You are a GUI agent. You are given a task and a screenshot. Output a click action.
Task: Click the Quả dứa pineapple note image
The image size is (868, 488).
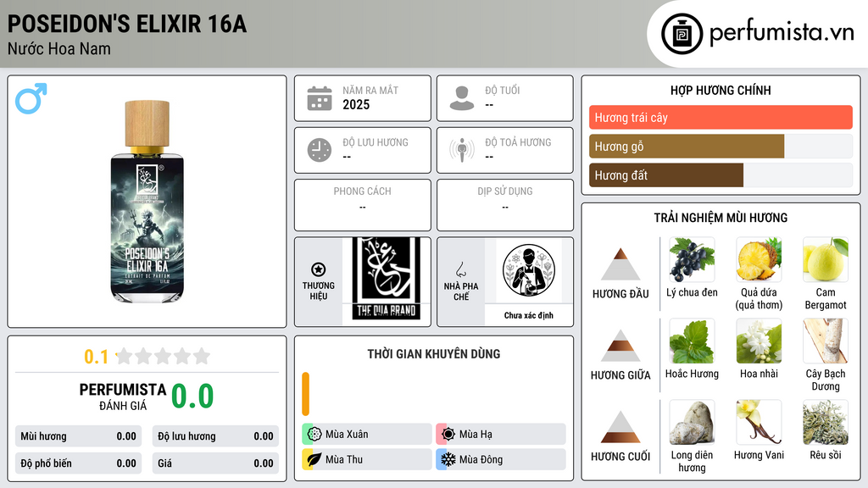pyautogui.click(x=759, y=259)
